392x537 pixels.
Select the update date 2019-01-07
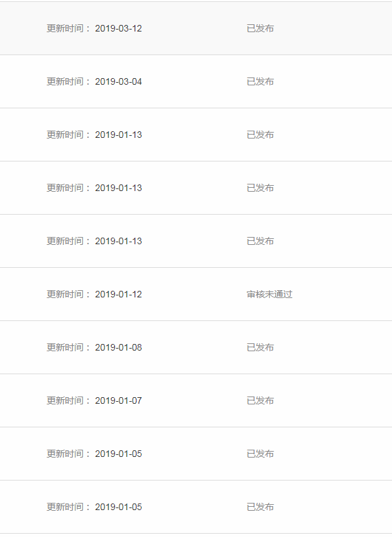point(118,400)
